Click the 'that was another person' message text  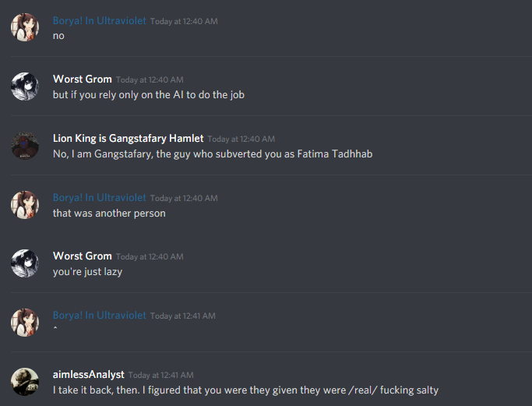pos(109,214)
